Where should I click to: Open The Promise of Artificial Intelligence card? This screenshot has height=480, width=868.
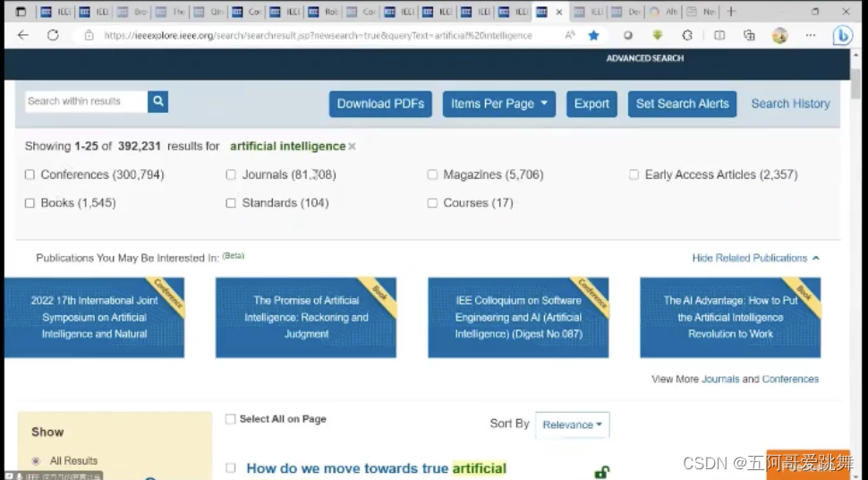click(x=305, y=318)
